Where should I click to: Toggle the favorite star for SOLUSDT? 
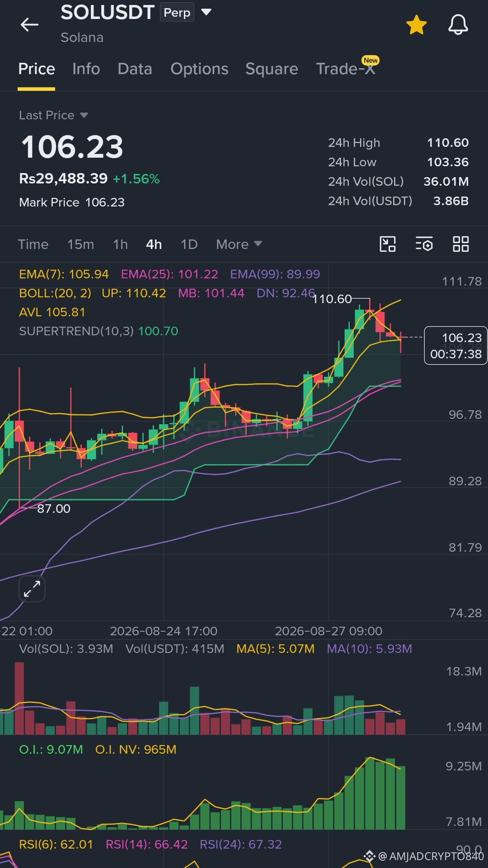coord(416,25)
